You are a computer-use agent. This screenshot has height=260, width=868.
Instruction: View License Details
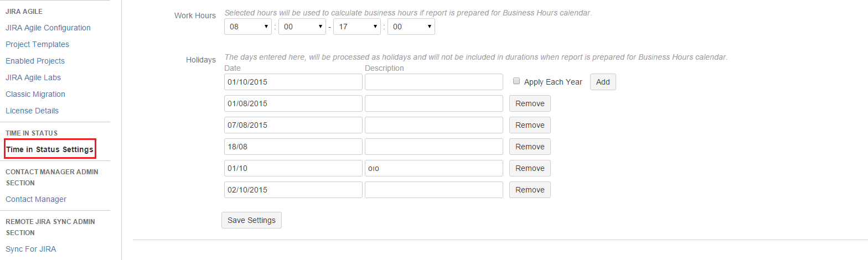[32, 111]
